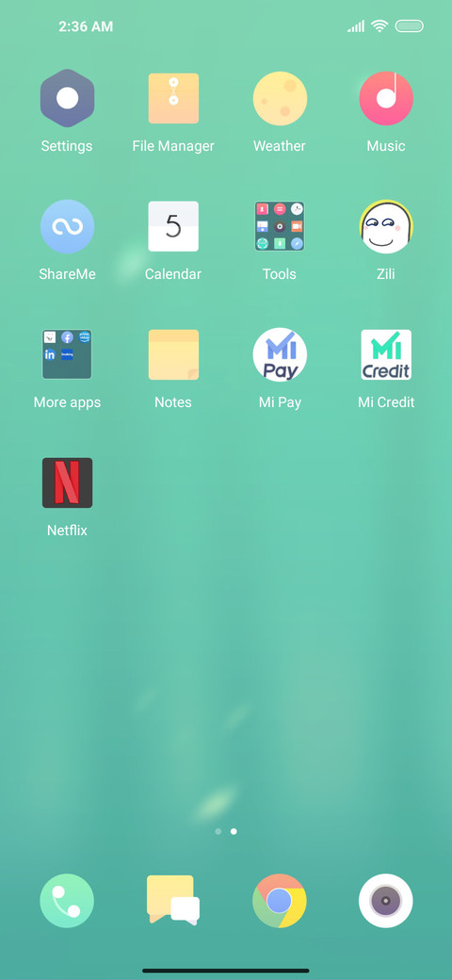
Task: Tap the second page indicator dot
Action: coord(234,831)
